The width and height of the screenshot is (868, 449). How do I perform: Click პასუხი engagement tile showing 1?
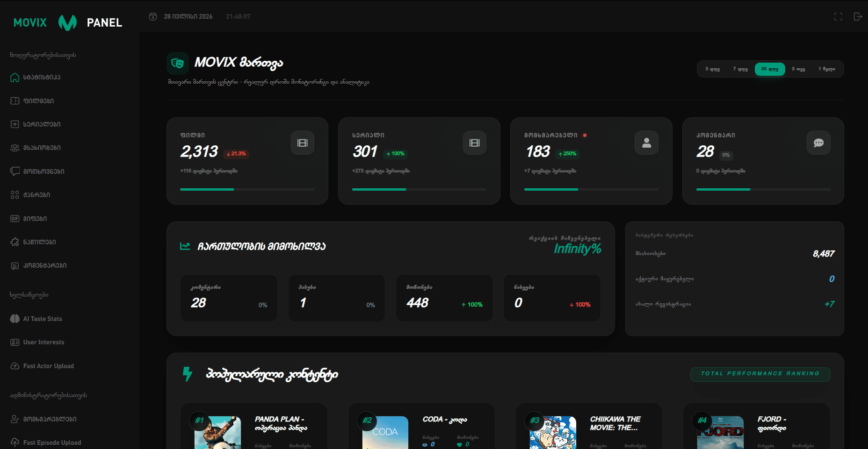coord(337,298)
